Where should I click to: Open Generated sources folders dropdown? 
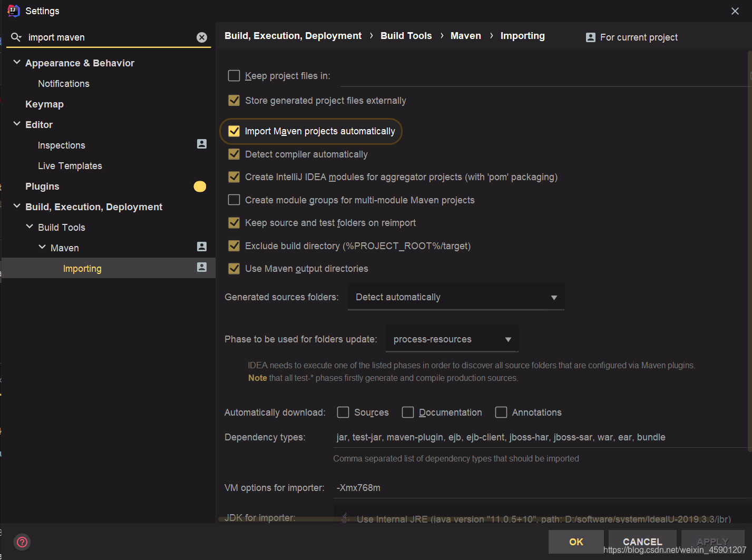[x=456, y=297]
